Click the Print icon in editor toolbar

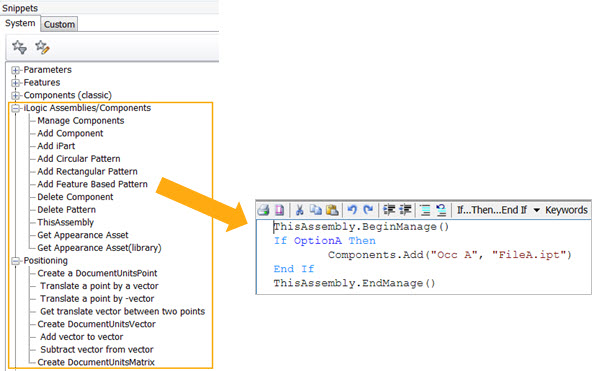tap(264, 210)
